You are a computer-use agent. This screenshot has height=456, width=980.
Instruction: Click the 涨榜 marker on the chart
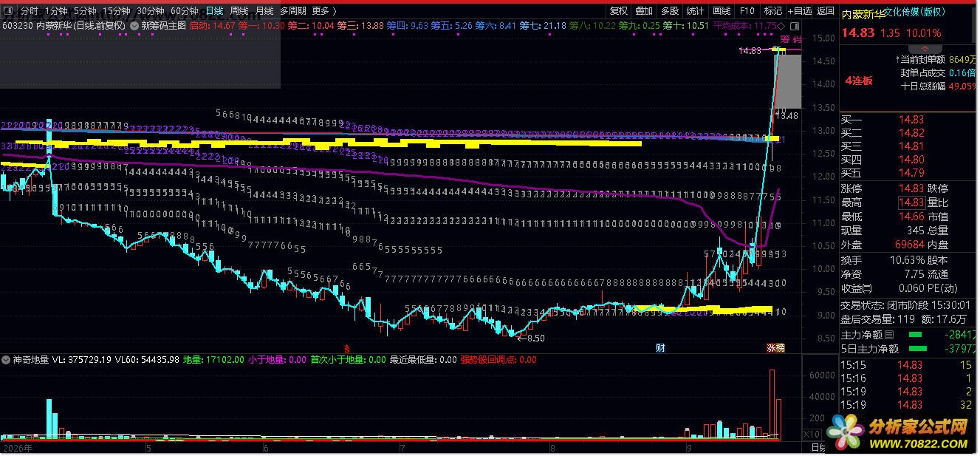pos(775,347)
